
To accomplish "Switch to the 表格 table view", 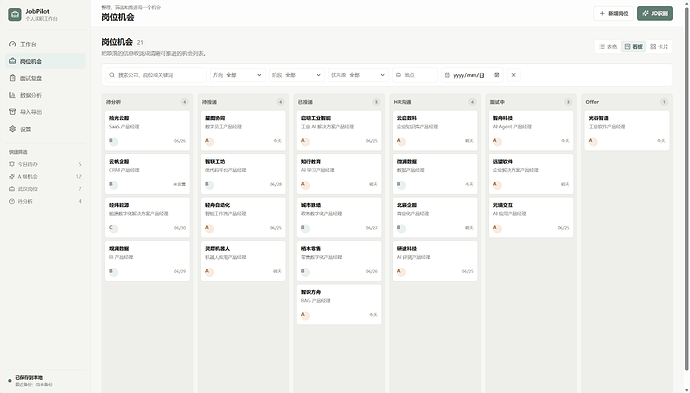I will coord(608,46).
